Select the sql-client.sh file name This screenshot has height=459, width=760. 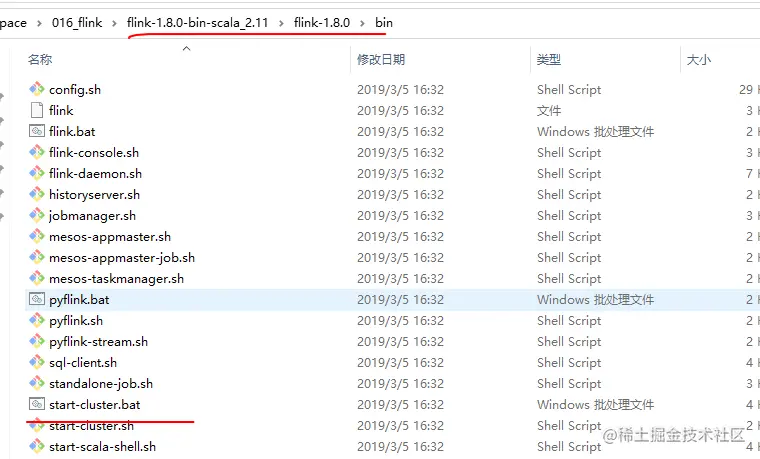[x=83, y=363]
